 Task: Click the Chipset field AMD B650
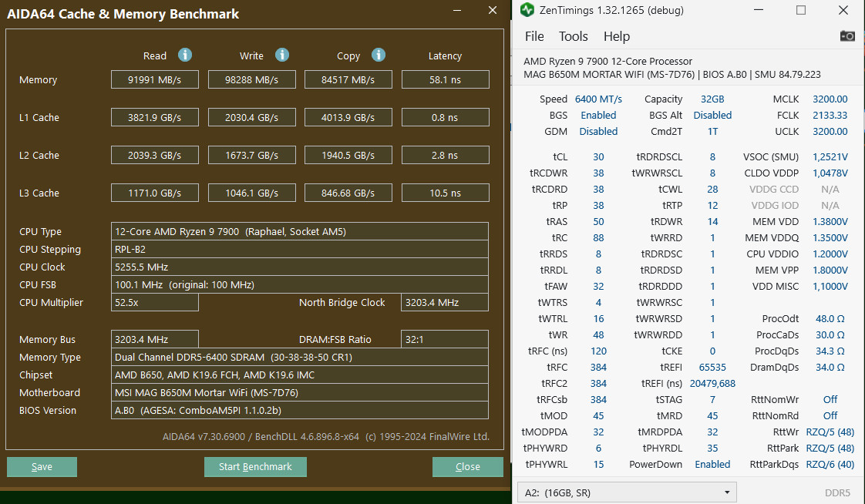(300, 375)
